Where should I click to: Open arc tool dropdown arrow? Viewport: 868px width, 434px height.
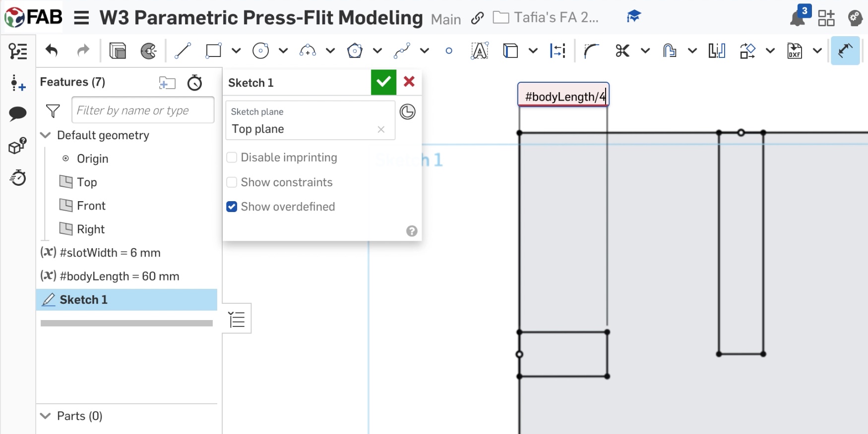point(330,51)
